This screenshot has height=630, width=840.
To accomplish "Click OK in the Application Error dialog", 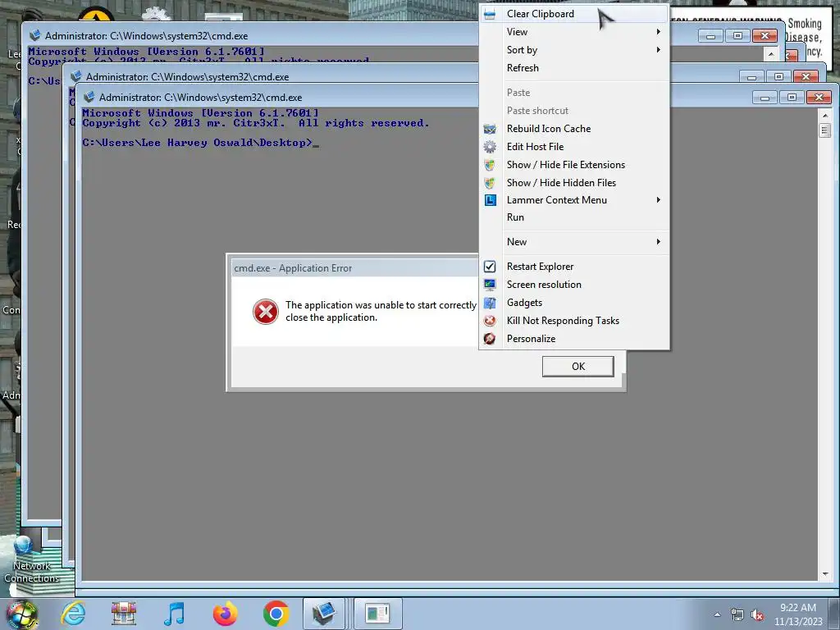I will tap(578, 367).
